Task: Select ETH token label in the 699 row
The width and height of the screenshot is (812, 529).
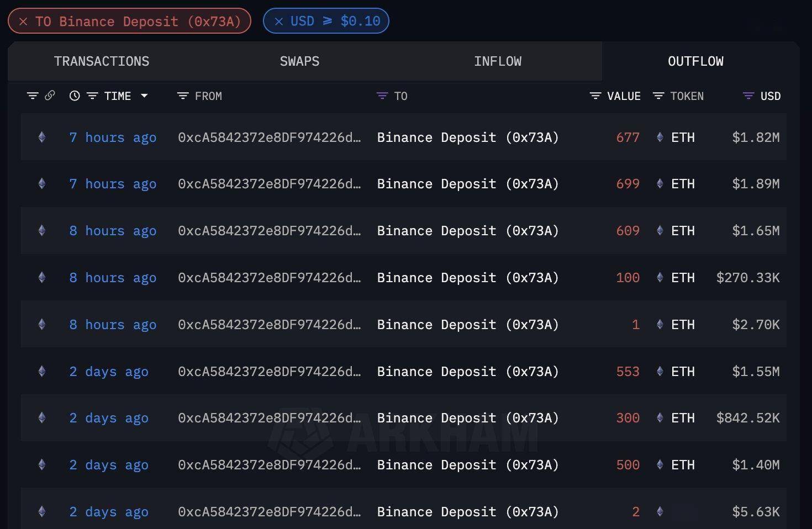Action: 683,184
